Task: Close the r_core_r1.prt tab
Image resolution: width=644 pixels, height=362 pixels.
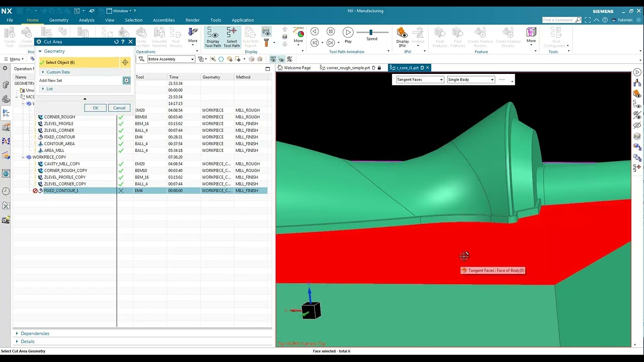Action: pyautogui.click(x=427, y=67)
